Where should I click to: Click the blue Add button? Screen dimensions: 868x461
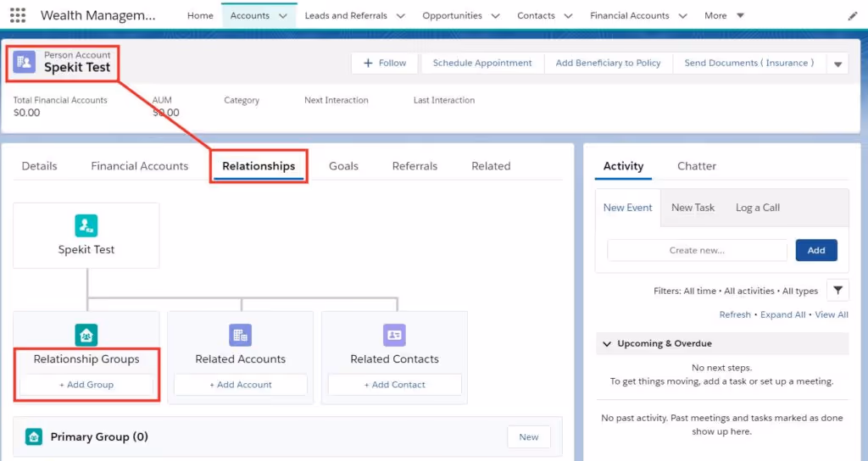[x=816, y=250]
